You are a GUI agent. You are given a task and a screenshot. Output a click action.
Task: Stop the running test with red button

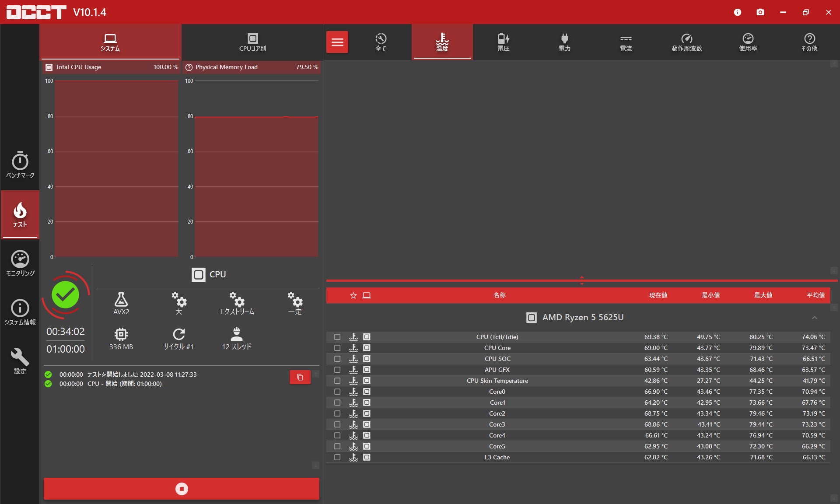(182, 489)
